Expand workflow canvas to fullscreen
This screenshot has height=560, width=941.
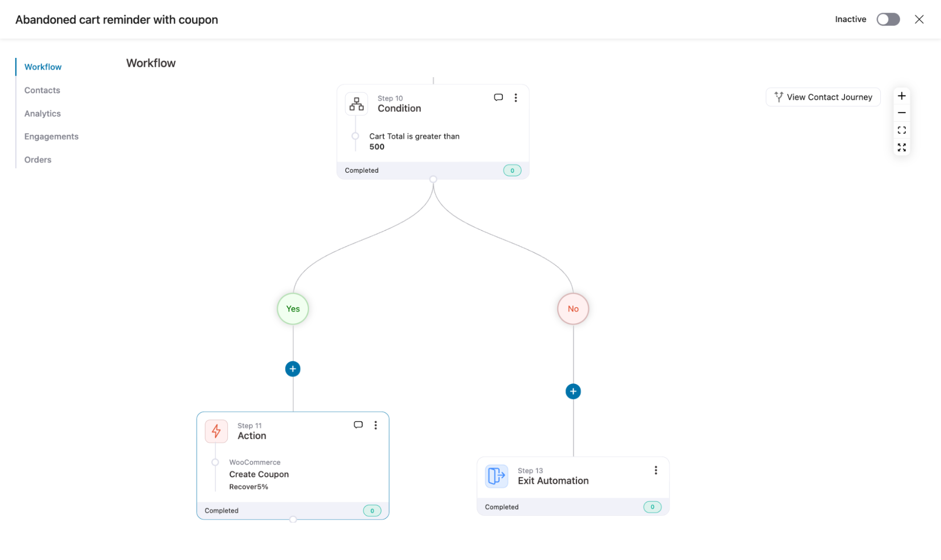pyautogui.click(x=901, y=147)
